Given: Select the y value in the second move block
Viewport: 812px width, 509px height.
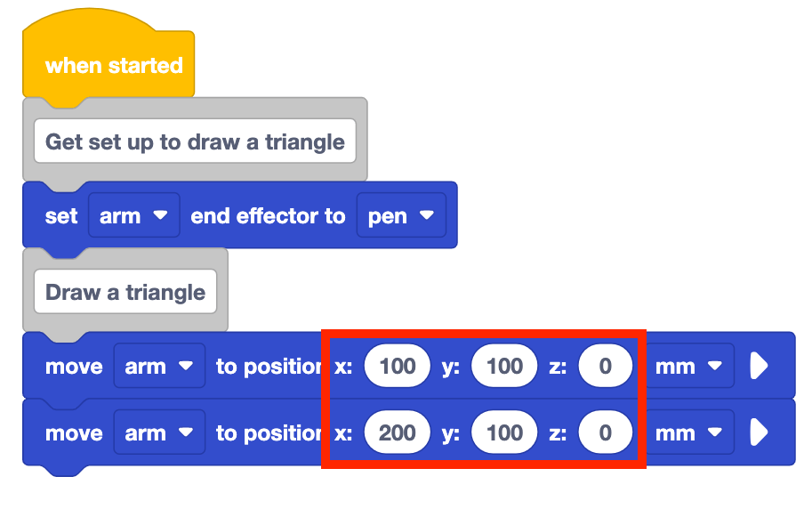Looking at the screenshot, I should coord(504,433).
